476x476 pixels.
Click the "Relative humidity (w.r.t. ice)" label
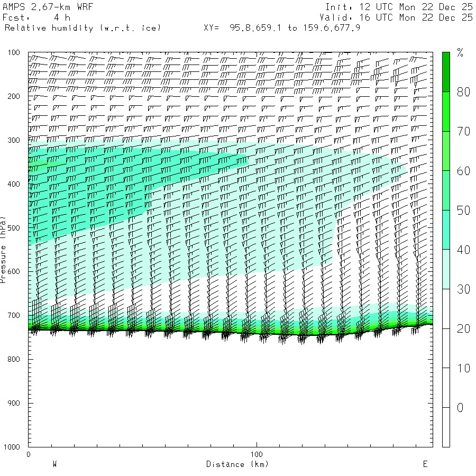point(83,28)
